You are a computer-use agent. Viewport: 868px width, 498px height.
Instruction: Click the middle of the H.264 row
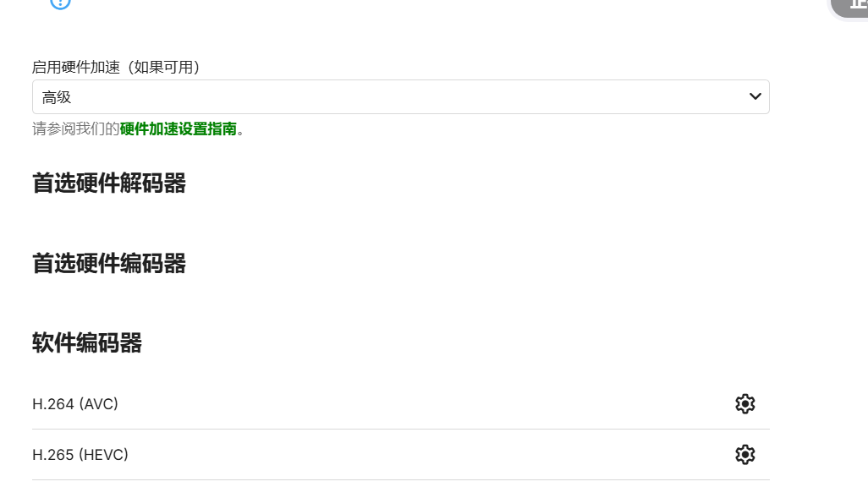pos(400,404)
